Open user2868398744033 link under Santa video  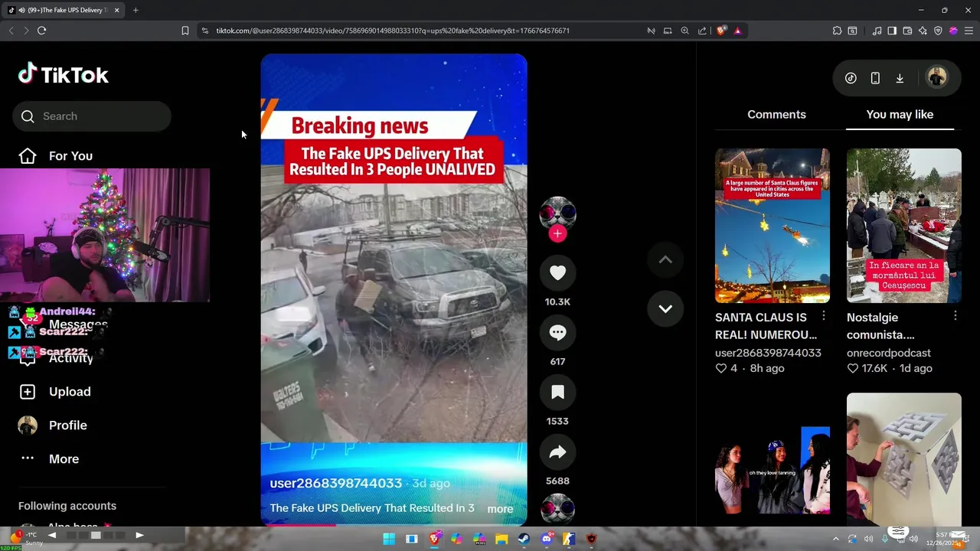coord(768,353)
